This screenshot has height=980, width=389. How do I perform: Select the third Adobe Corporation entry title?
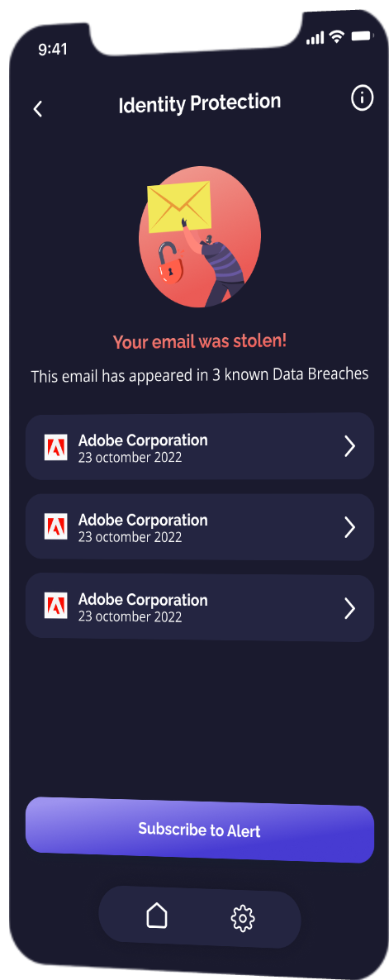click(x=143, y=600)
